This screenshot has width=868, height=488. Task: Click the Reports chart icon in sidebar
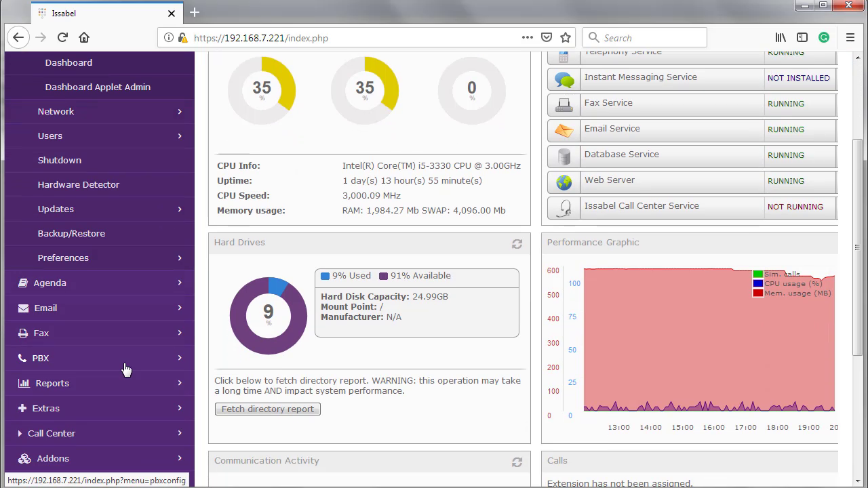click(x=24, y=383)
